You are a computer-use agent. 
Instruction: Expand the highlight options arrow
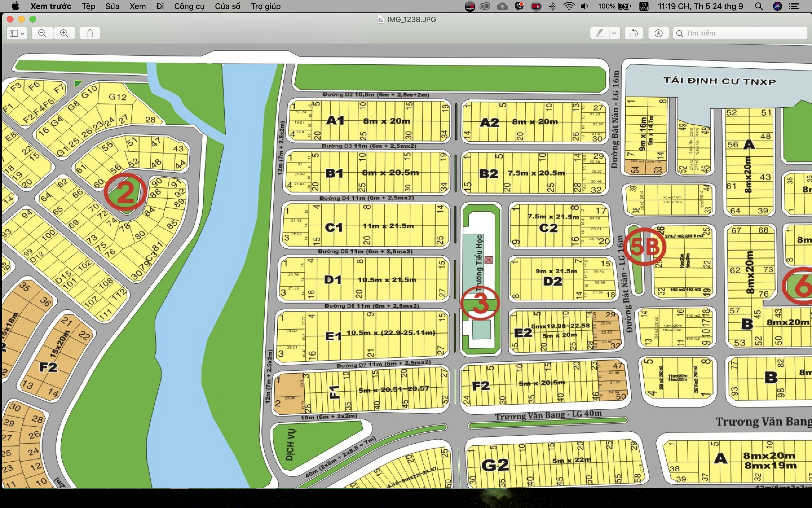[614, 33]
